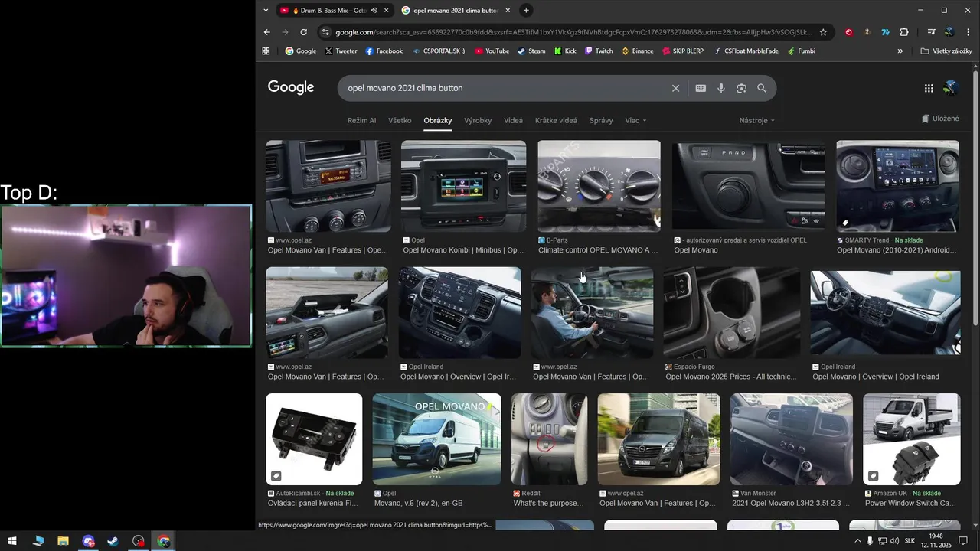Switch to the Režim AI tab
This screenshot has height=551, width=980.
(x=361, y=121)
